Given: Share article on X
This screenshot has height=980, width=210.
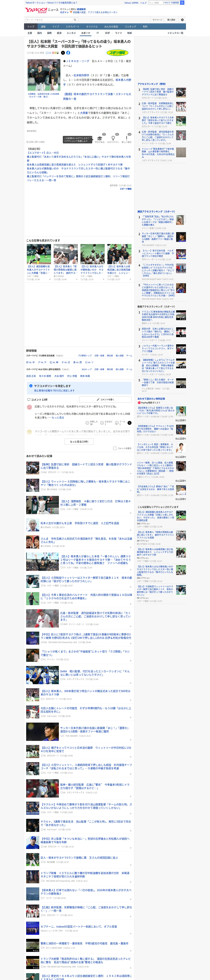Looking at the screenshot, I should [x=63, y=53].
